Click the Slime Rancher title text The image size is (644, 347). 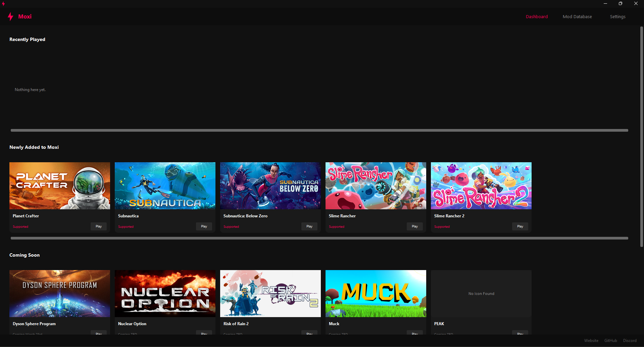tap(342, 216)
